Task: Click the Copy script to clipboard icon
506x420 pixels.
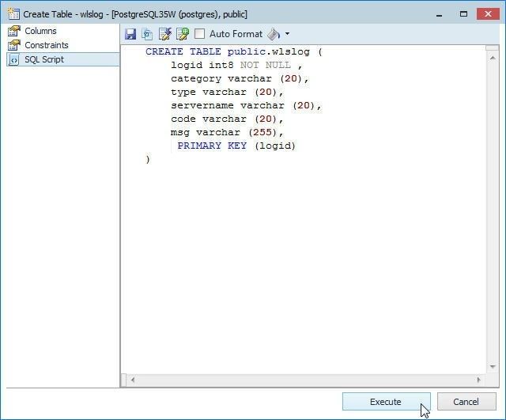Action: coord(148,34)
